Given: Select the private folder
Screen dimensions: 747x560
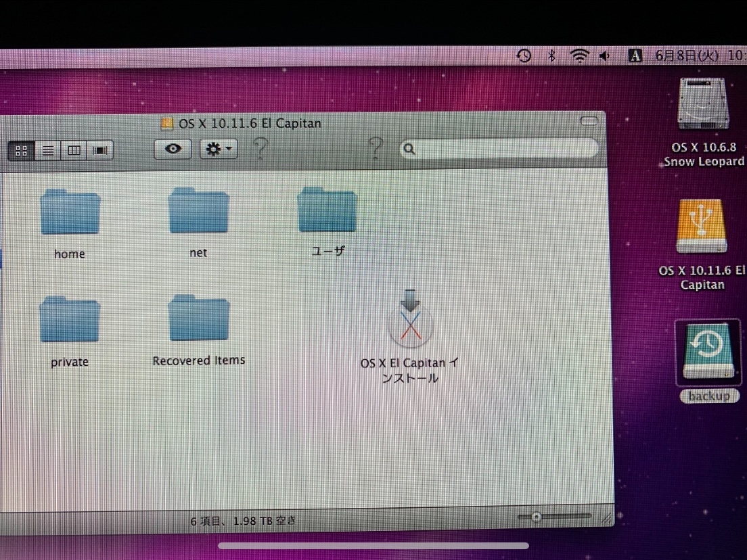Looking at the screenshot, I should tap(70, 319).
